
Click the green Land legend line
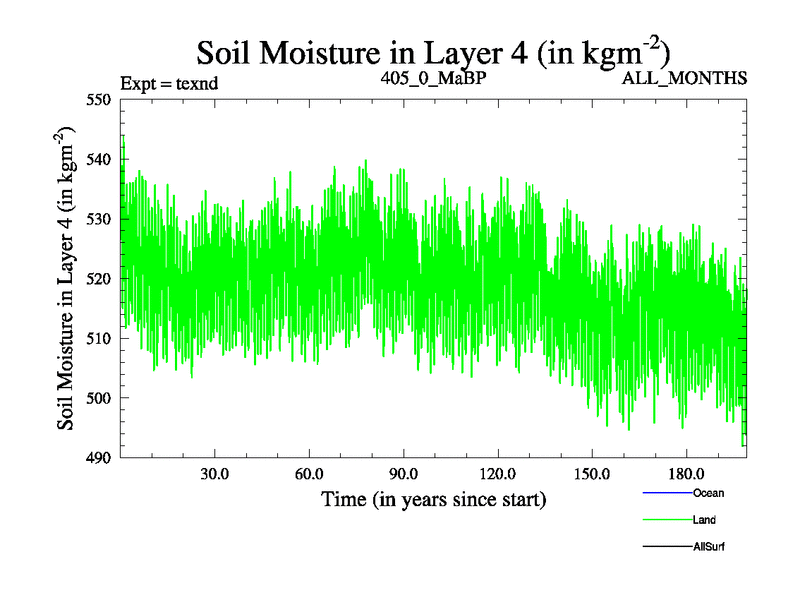(x=667, y=520)
